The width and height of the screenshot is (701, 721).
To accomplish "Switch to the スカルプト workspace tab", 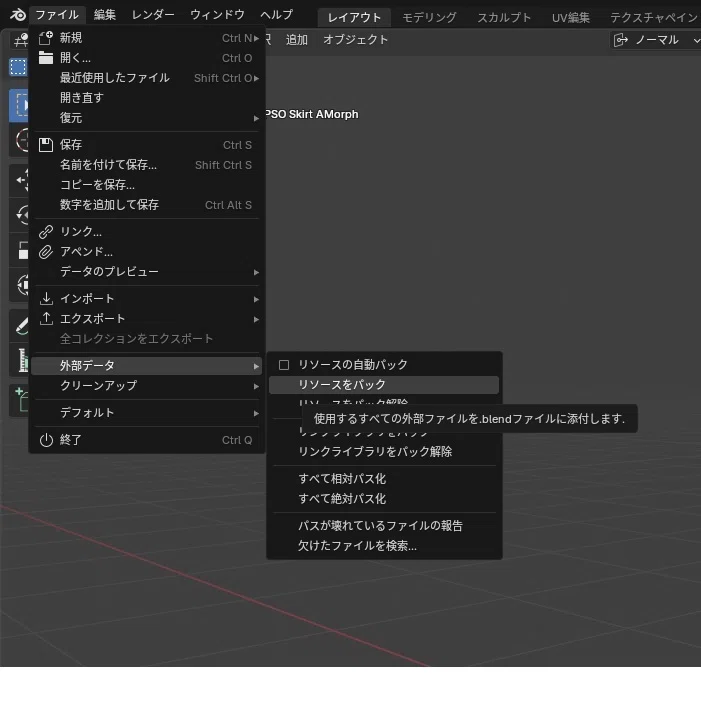I will pyautogui.click(x=504, y=18).
